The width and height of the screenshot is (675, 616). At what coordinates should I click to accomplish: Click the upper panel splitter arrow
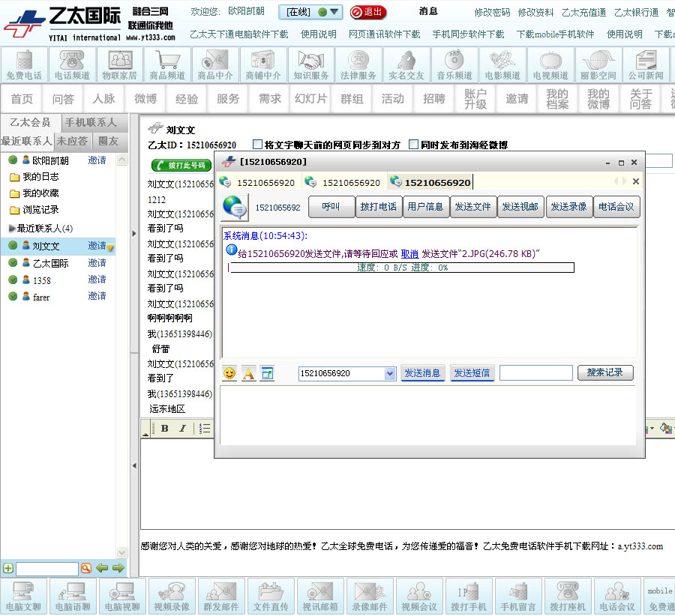pyautogui.click(x=134, y=234)
